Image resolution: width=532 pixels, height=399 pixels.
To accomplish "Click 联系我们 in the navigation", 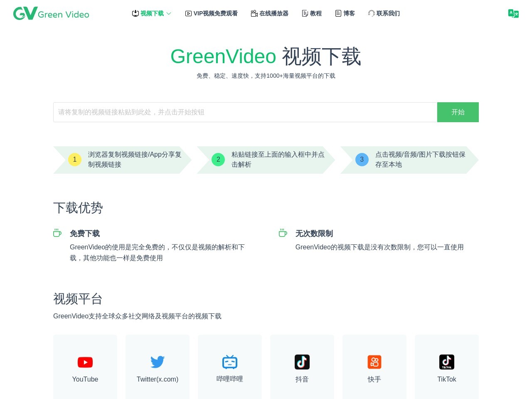I will click(x=384, y=14).
